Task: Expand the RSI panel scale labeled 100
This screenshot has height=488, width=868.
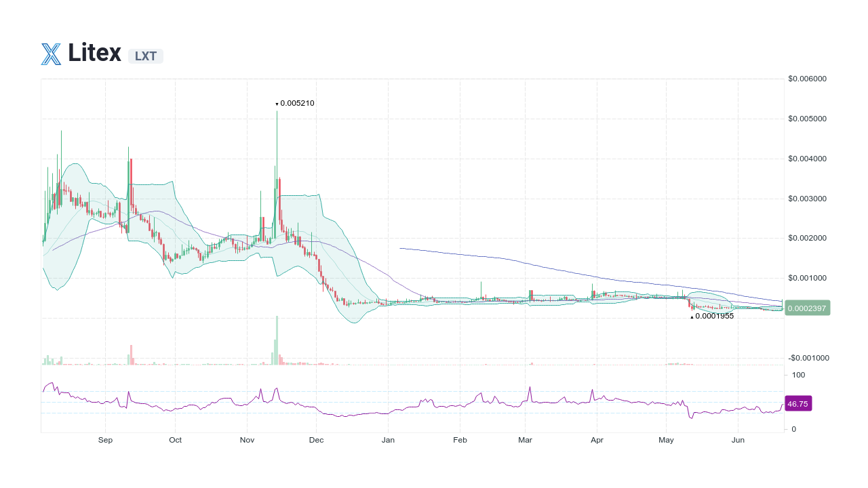Action: (x=798, y=375)
